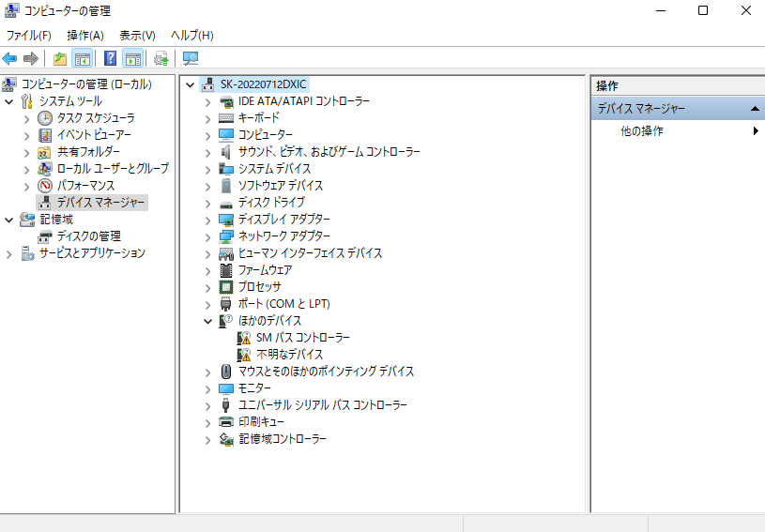Select デバイス マネージャー in left tree
This screenshot has width=765, height=532.
point(100,203)
